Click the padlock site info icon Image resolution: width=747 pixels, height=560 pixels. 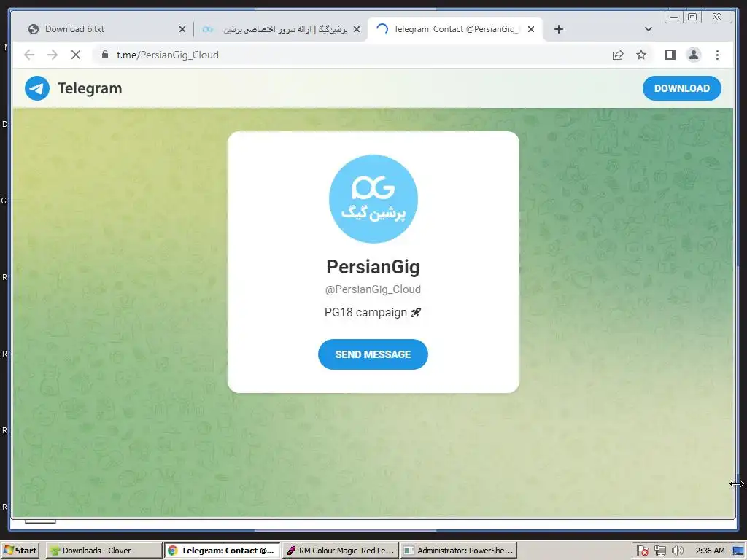[x=105, y=55]
